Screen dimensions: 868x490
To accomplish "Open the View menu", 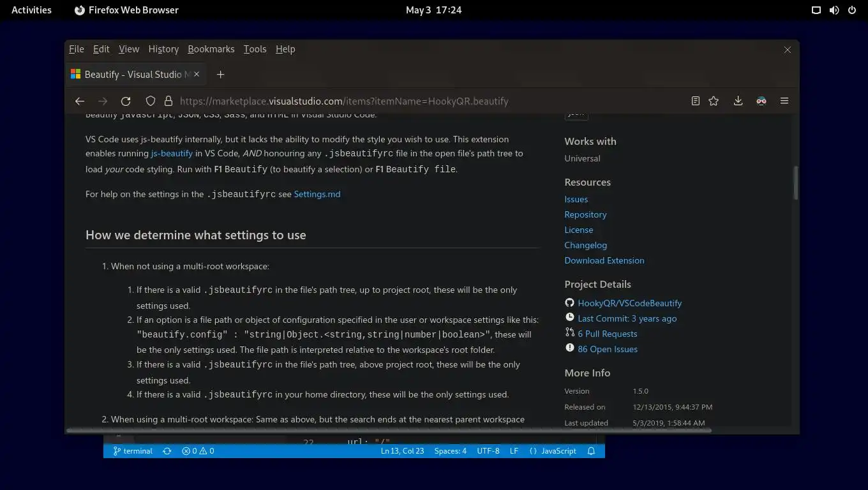I will click(x=129, y=49).
